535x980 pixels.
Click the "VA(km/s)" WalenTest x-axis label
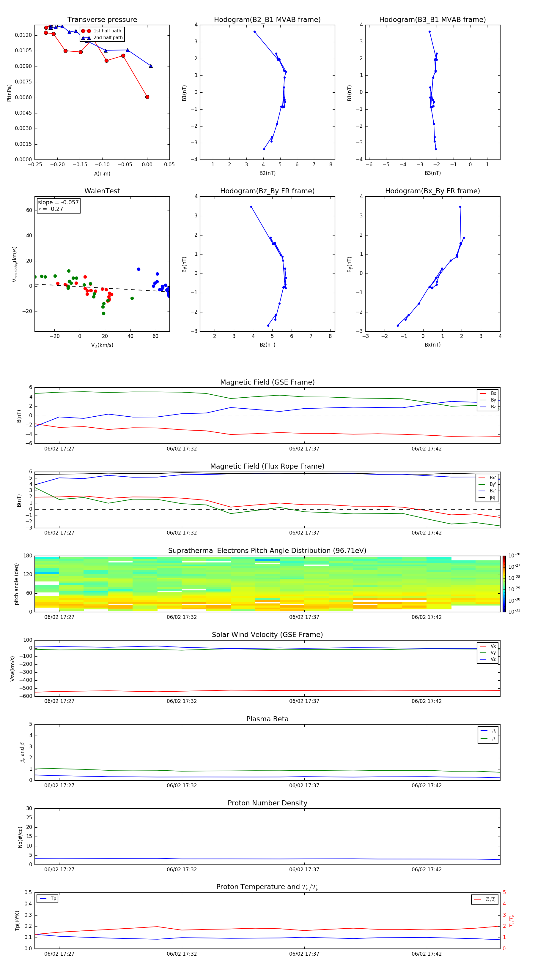(x=102, y=345)
